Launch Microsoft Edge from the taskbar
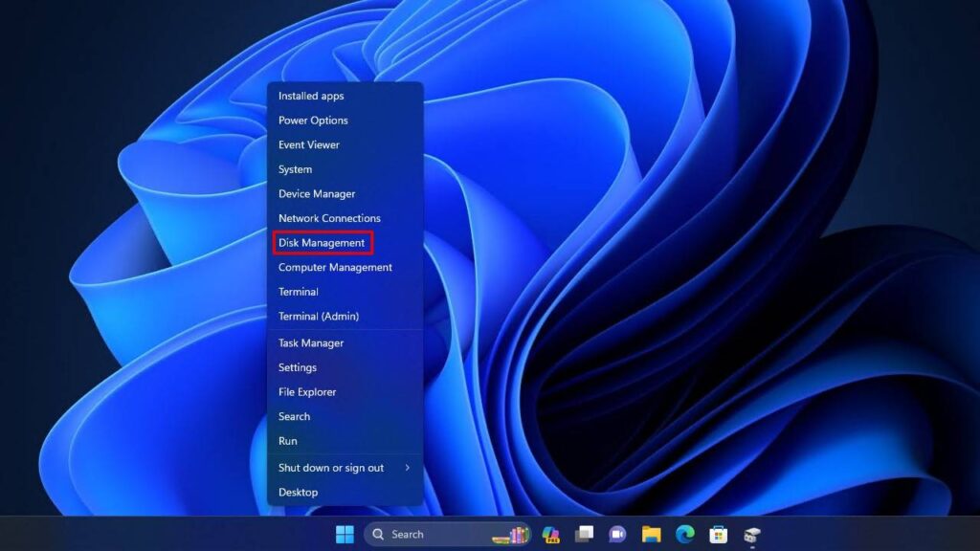The image size is (980, 551). click(x=685, y=534)
